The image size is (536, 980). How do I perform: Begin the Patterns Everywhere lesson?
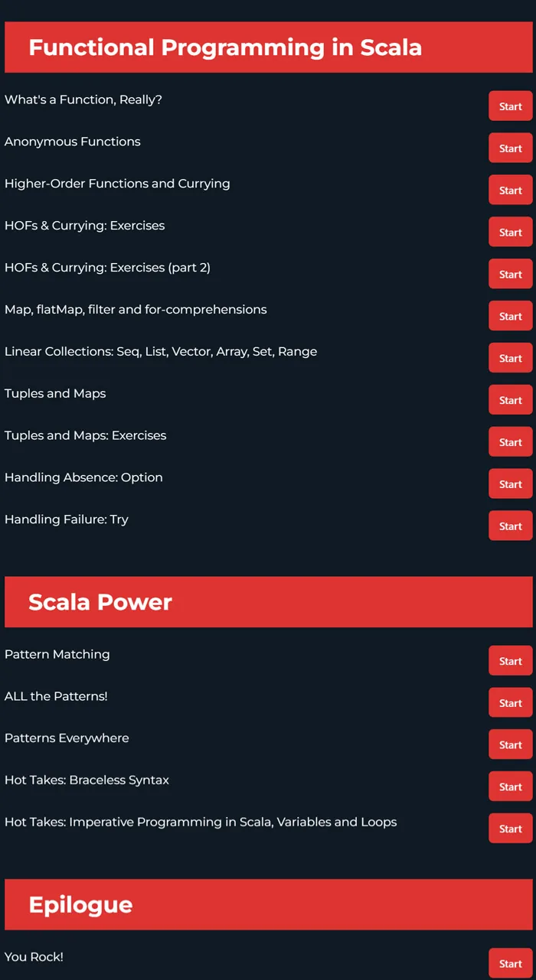[x=511, y=745]
